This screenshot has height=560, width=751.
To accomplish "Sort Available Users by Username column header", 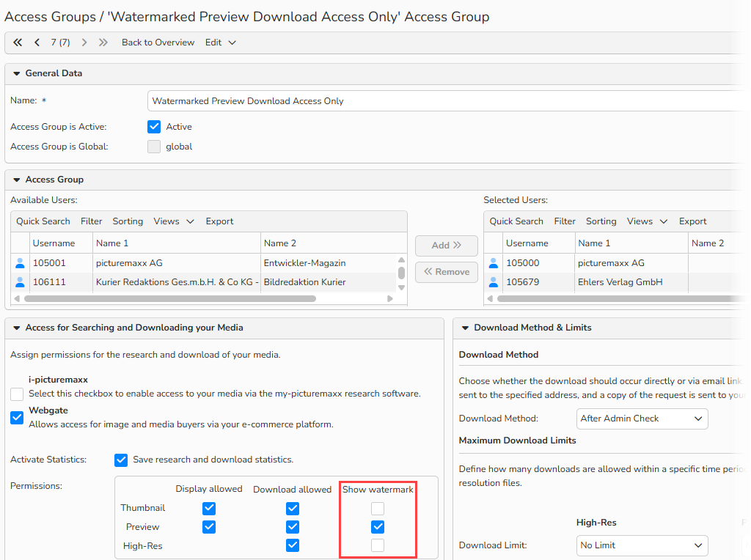I will (x=61, y=243).
